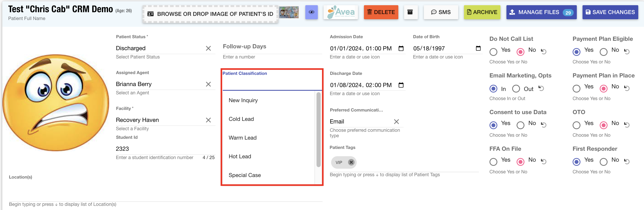Click the Save Changes button
The image size is (644, 210).
point(610,12)
